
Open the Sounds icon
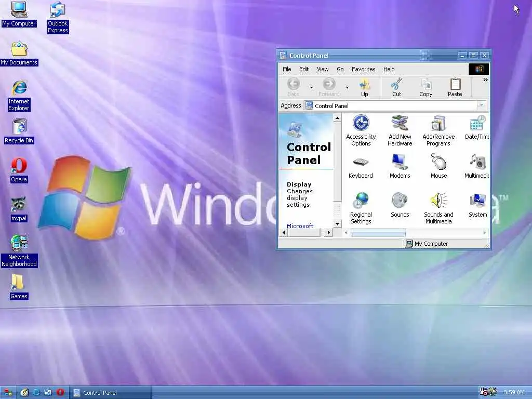[x=400, y=205]
